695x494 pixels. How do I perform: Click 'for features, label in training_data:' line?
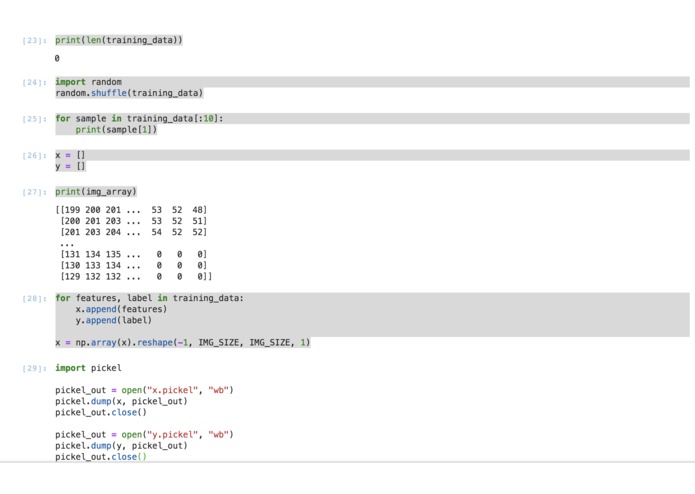[149, 298]
